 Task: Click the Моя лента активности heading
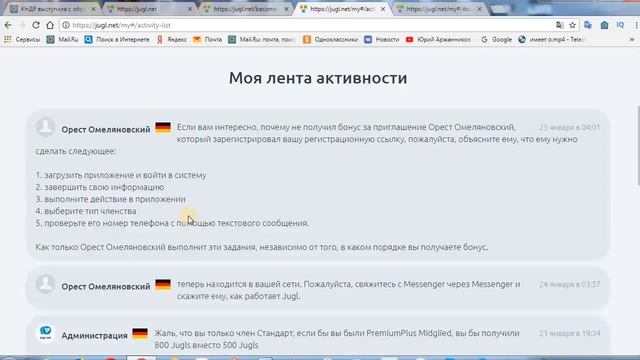(318, 78)
